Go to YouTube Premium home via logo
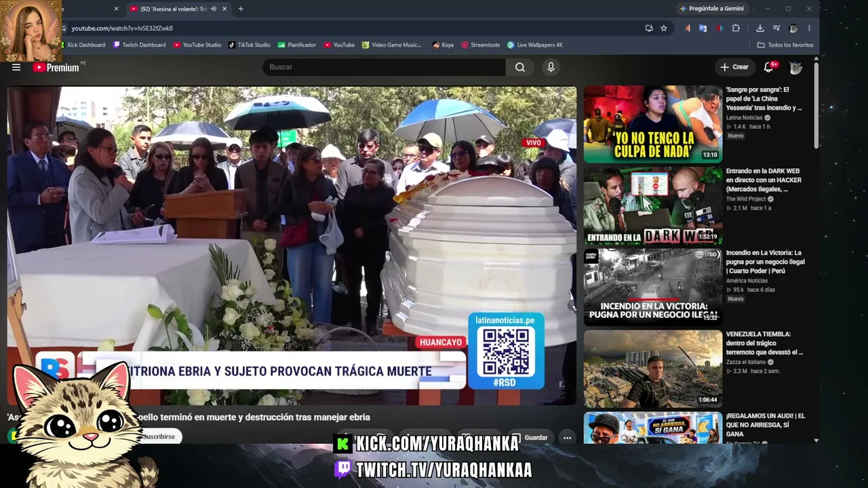The image size is (868, 488). pos(56,67)
